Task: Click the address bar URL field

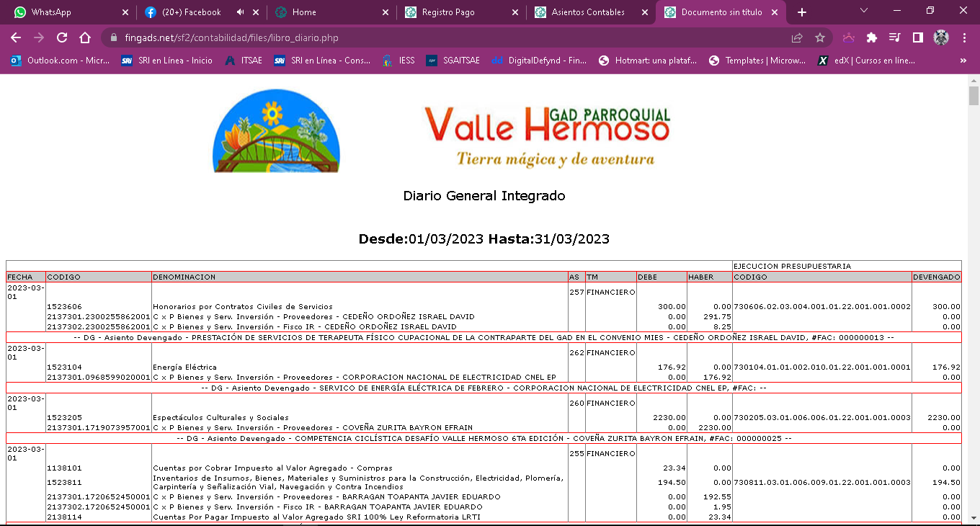Action: tap(432, 37)
